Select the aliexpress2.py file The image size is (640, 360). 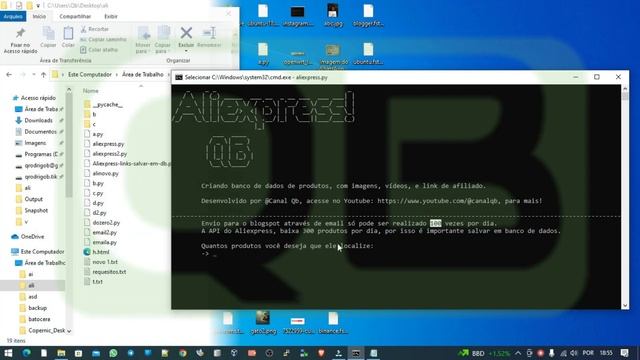(109, 154)
